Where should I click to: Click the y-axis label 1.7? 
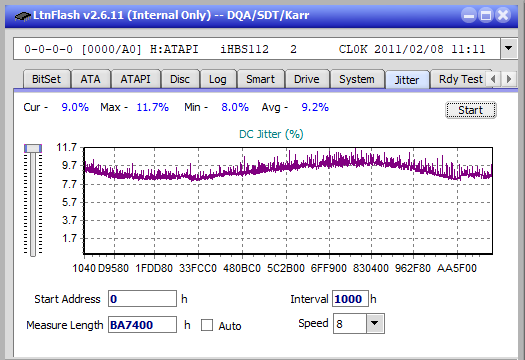click(x=70, y=238)
